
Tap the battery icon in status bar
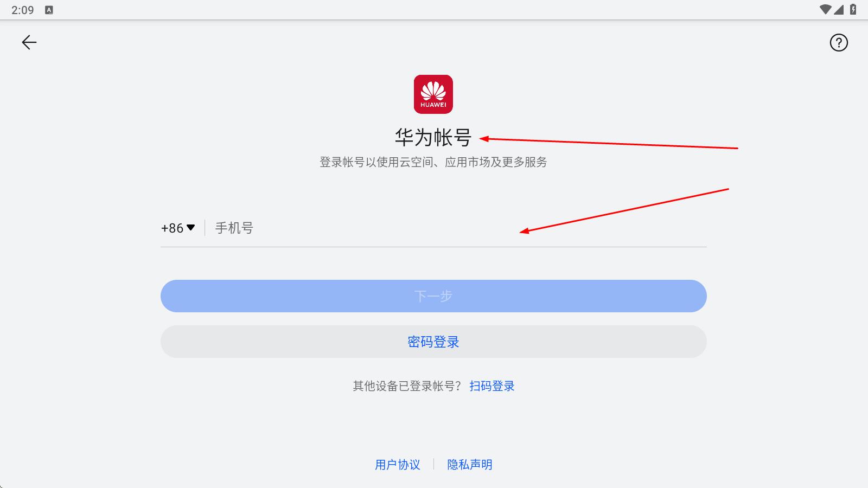point(853,9)
